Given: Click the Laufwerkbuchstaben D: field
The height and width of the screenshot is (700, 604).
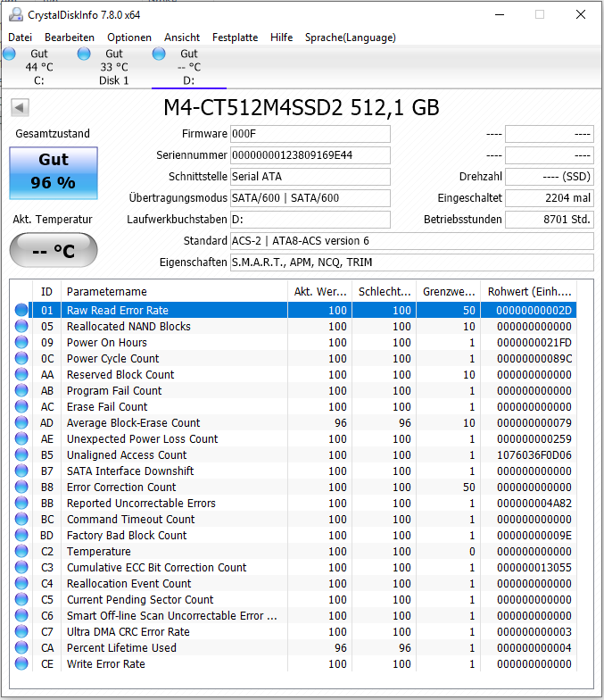Looking at the screenshot, I should (310, 220).
